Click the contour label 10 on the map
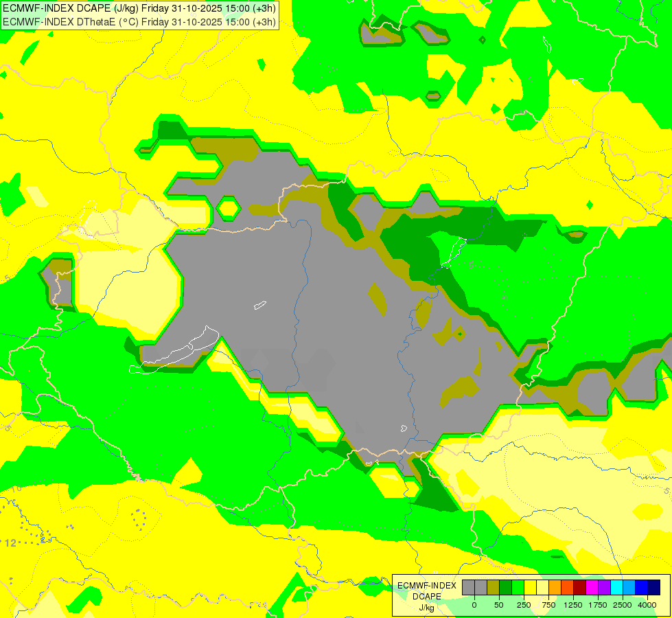 [16, 489]
